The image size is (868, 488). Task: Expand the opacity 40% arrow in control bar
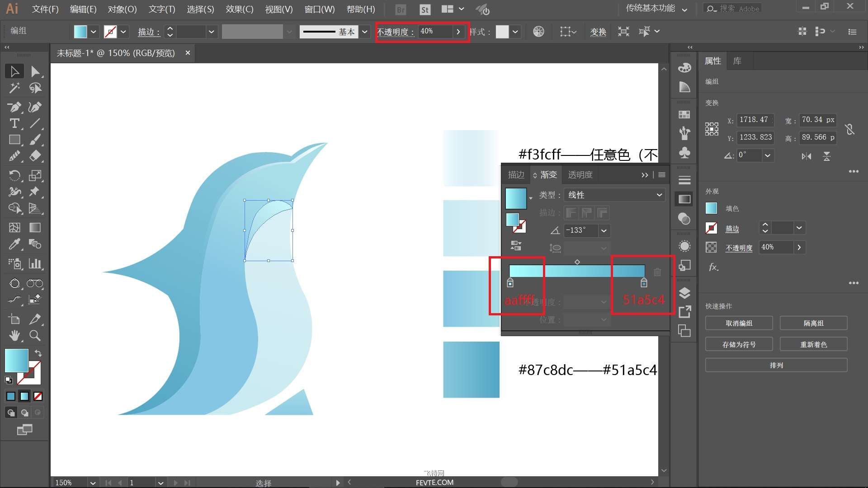pos(458,32)
